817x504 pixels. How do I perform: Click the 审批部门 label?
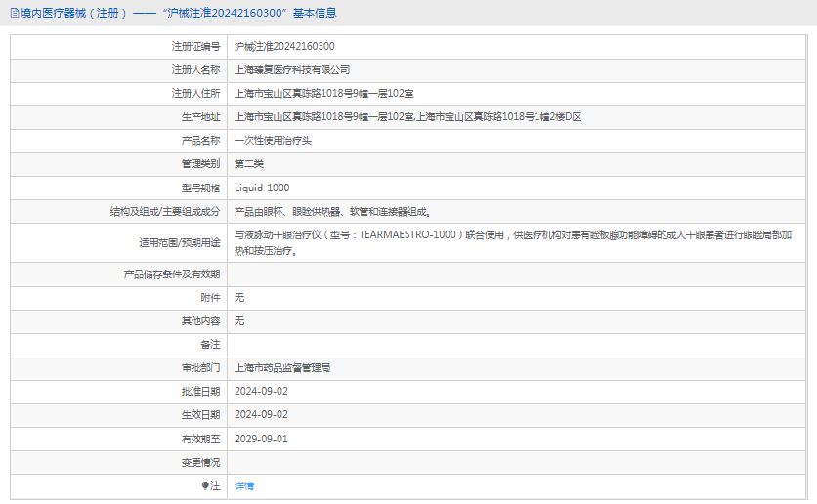pyautogui.click(x=200, y=367)
